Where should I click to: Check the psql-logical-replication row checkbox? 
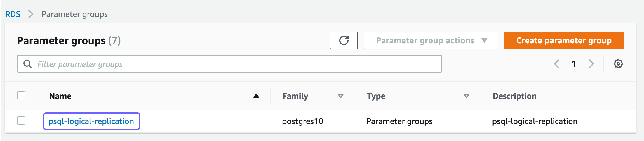click(21, 121)
